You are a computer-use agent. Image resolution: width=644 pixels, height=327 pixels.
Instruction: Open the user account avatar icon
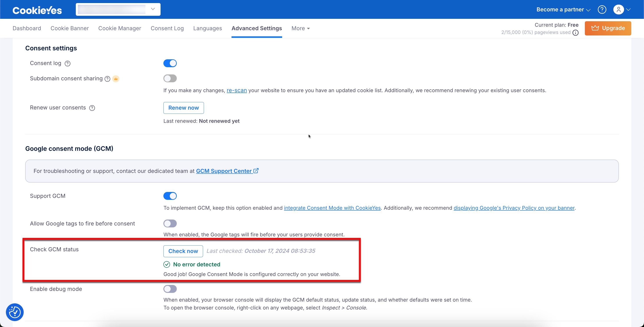619,9
